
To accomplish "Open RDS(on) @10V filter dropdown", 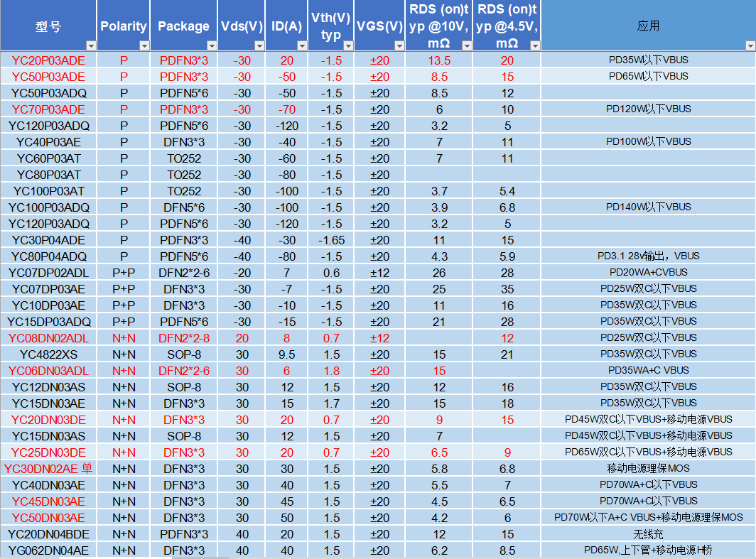I will [x=467, y=45].
